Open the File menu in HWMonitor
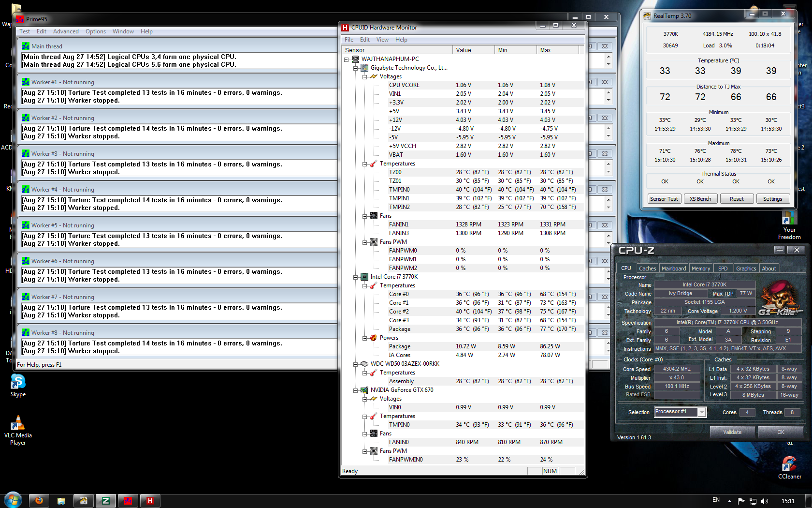 pos(349,40)
